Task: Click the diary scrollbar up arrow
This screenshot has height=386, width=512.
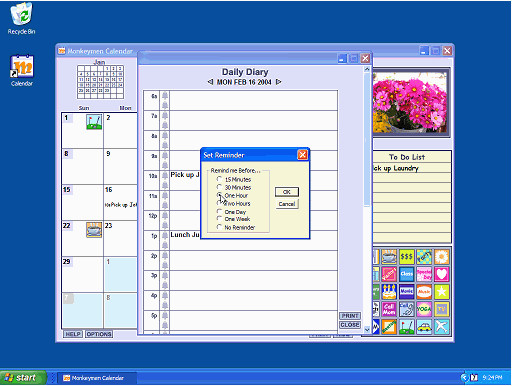Action: [x=367, y=69]
